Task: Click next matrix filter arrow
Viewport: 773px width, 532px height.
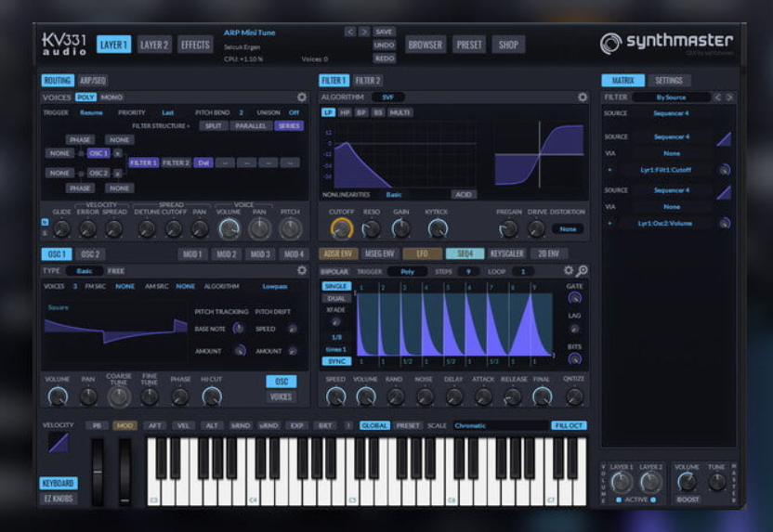Action: [729, 97]
